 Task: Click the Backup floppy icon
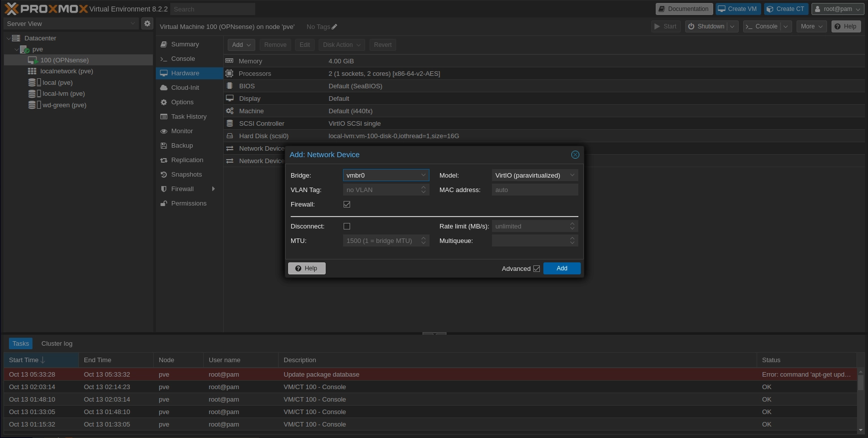164,146
